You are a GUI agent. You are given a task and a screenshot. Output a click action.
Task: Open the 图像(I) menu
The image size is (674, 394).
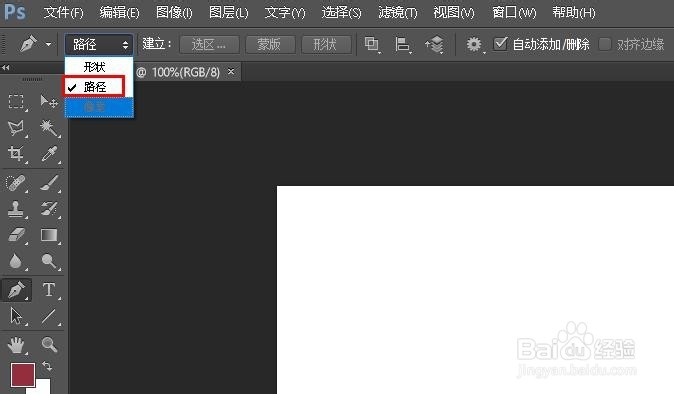click(174, 12)
